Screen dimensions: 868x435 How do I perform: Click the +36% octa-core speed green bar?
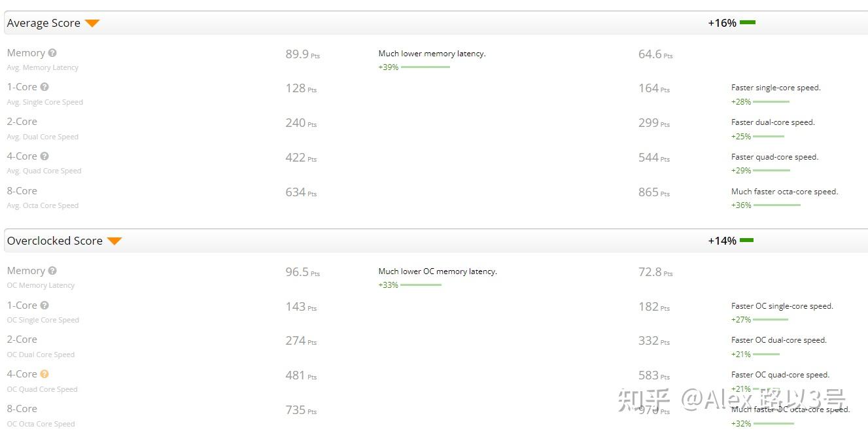[776, 205]
